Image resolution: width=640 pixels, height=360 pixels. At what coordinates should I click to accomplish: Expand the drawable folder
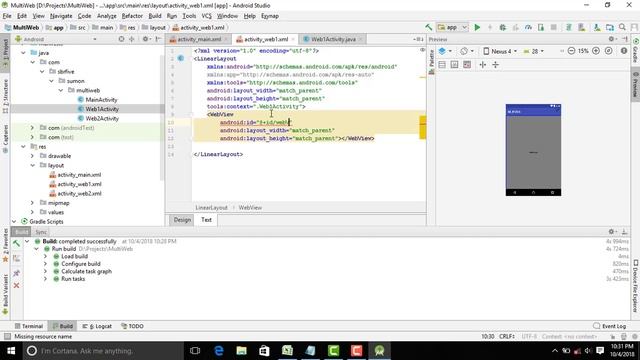point(32,156)
